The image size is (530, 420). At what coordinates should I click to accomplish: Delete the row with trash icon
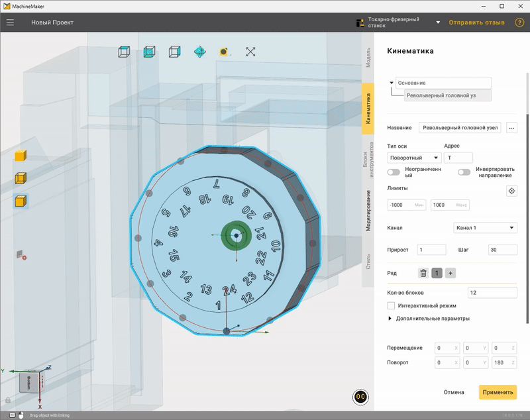click(x=423, y=273)
